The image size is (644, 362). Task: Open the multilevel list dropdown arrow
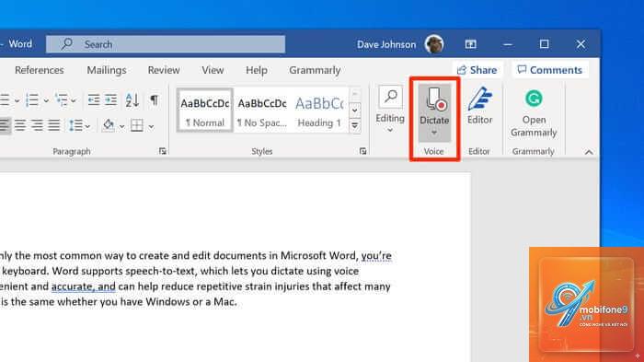pyautogui.click(x=73, y=100)
